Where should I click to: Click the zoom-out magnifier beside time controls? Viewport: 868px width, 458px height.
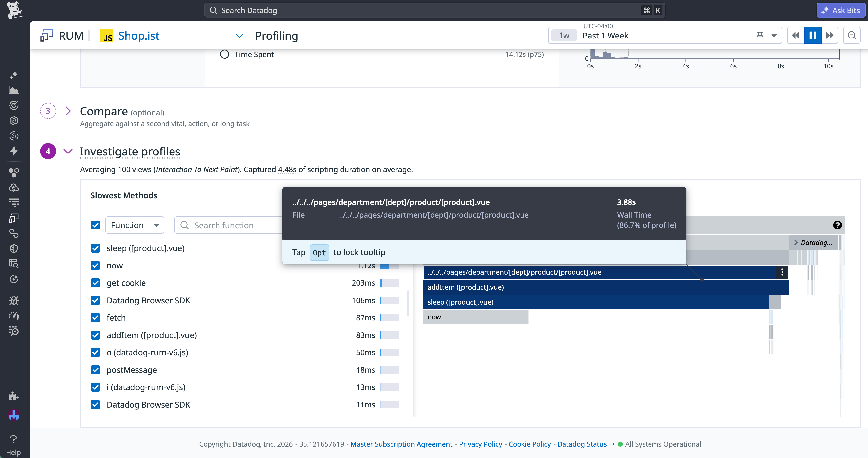[852, 35]
